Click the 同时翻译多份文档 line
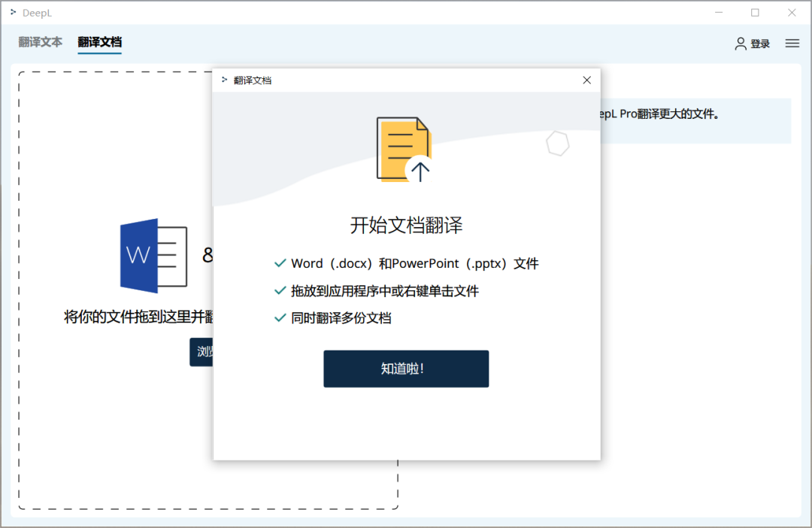This screenshot has width=812, height=528. click(x=341, y=318)
